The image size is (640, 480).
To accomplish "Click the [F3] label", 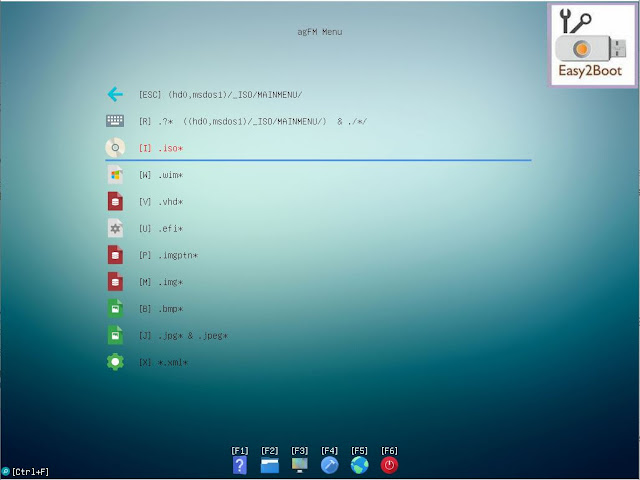I will (x=300, y=451).
